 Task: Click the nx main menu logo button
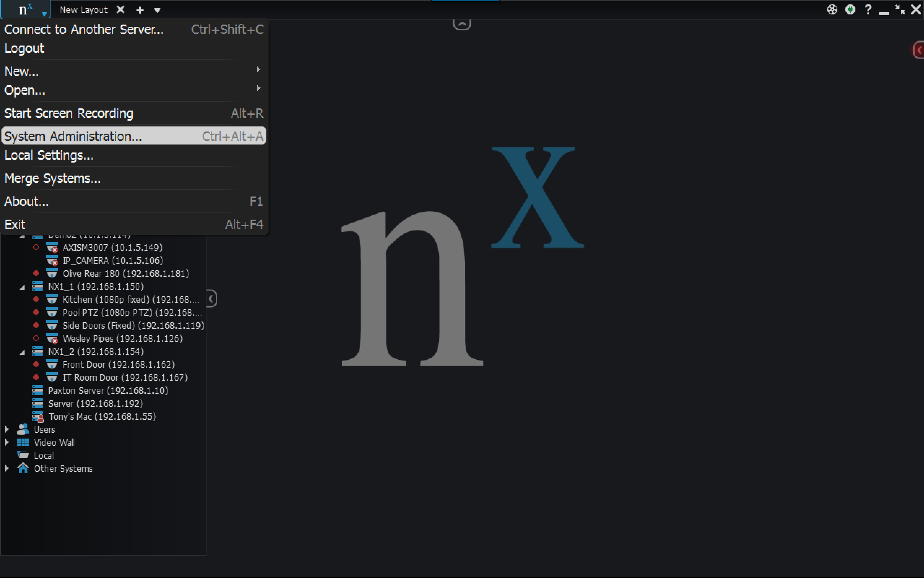(x=25, y=9)
